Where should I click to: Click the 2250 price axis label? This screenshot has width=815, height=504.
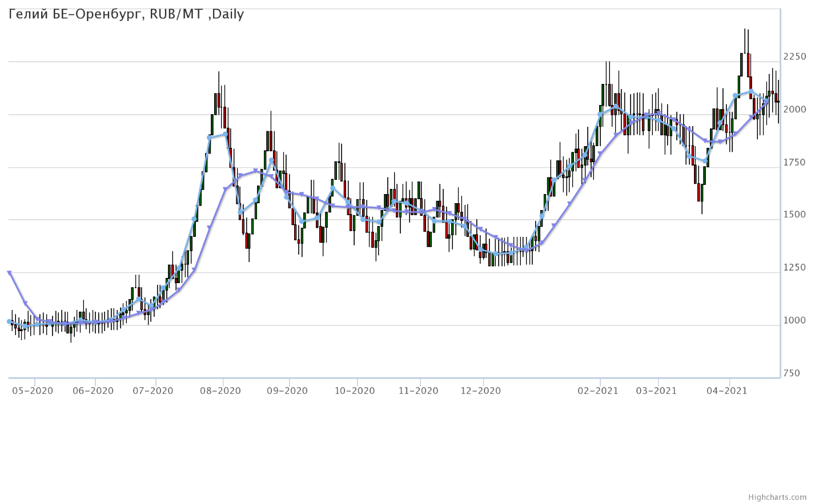(x=795, y=57)
